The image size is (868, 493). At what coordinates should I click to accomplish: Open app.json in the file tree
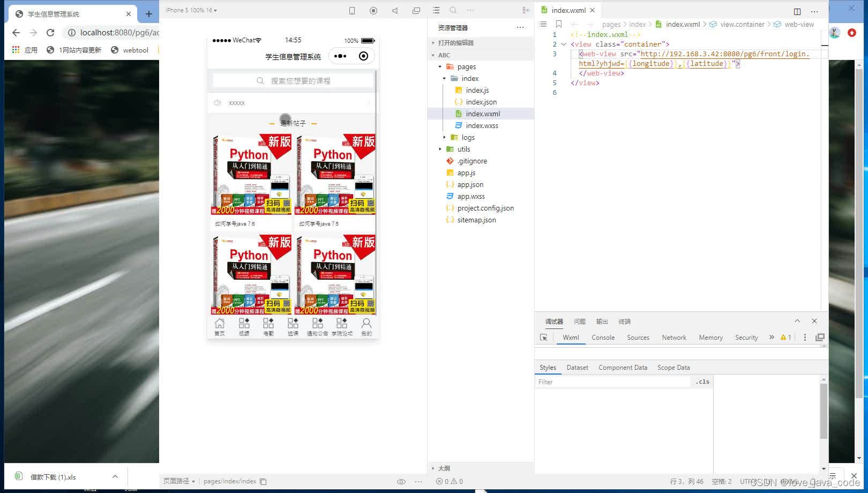click(470, 184)
